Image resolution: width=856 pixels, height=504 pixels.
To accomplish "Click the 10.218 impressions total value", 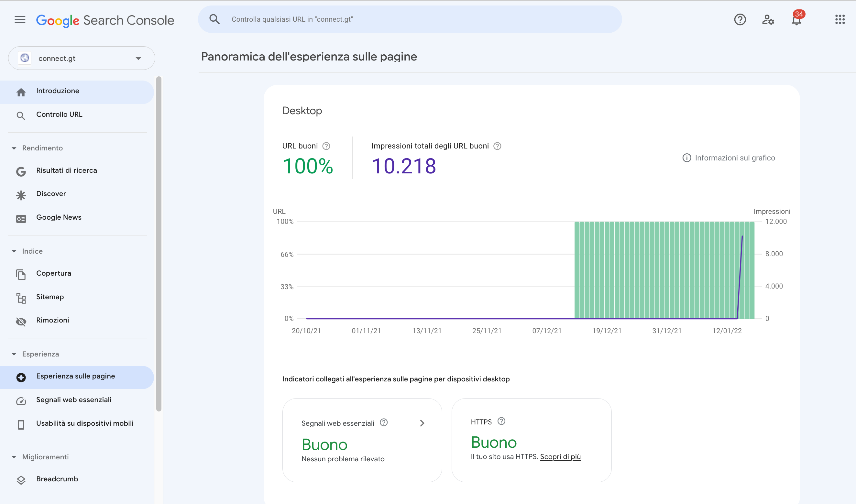I will (x=404, y=166).
